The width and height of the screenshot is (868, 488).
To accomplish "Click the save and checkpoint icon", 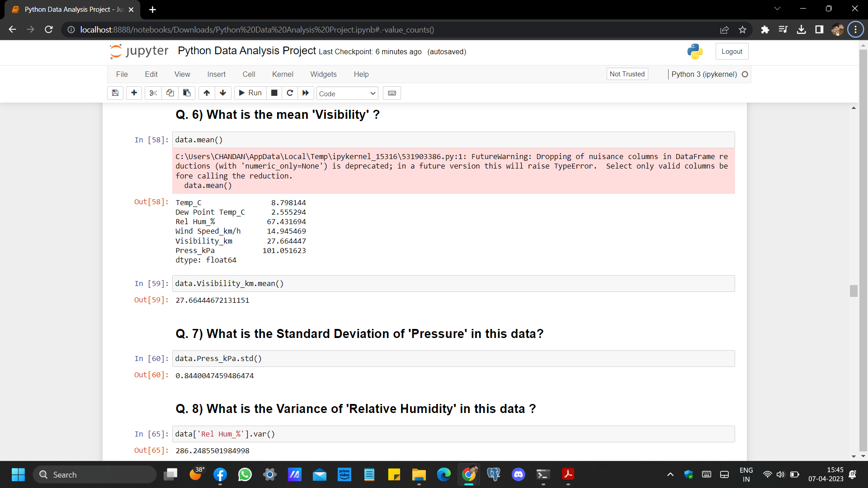I will pyautogui.click(x=115, y=93).
